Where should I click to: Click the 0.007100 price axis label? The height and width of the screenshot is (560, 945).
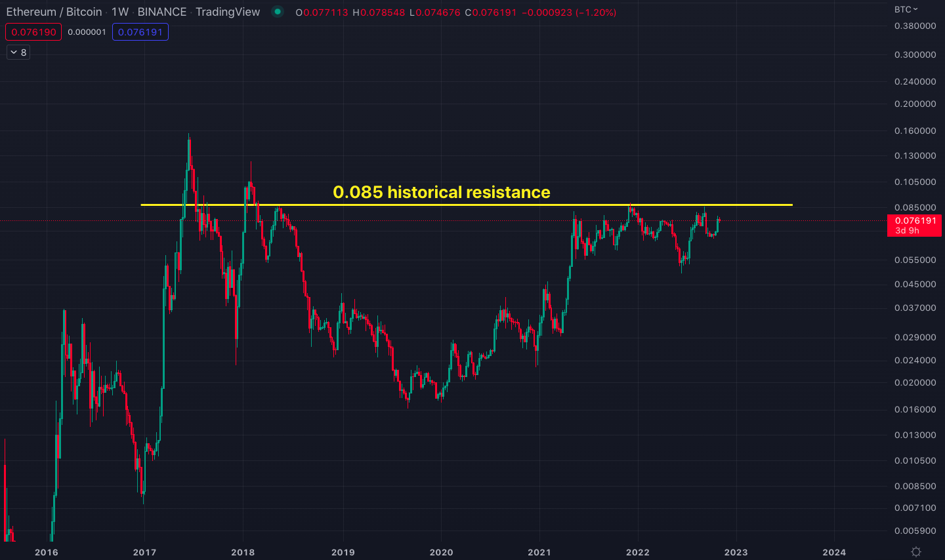coord(915,508)
